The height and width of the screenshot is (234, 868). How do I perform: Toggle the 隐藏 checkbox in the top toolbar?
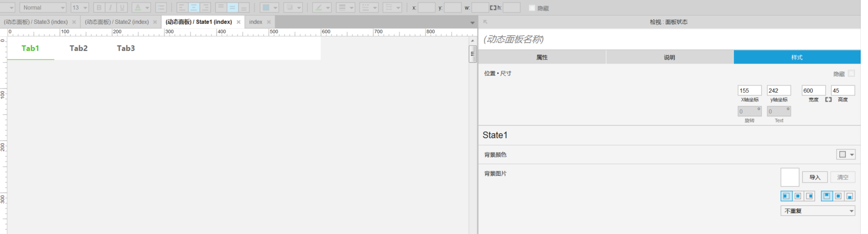tap(532, 8)
